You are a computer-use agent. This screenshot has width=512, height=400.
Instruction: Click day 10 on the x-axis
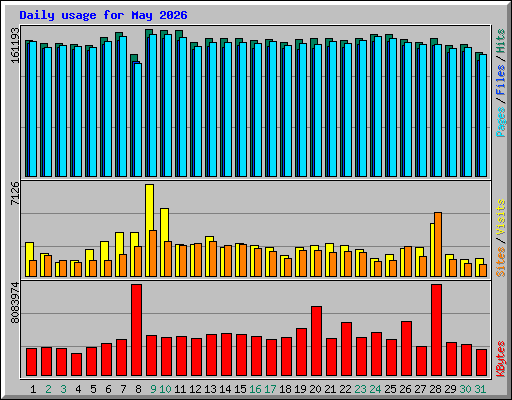[x=165, y=389]
